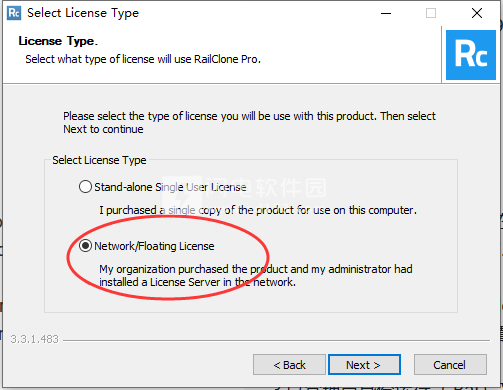
Task: Click the 'Select License Type' window title text
Action: (x=83, y=13)
